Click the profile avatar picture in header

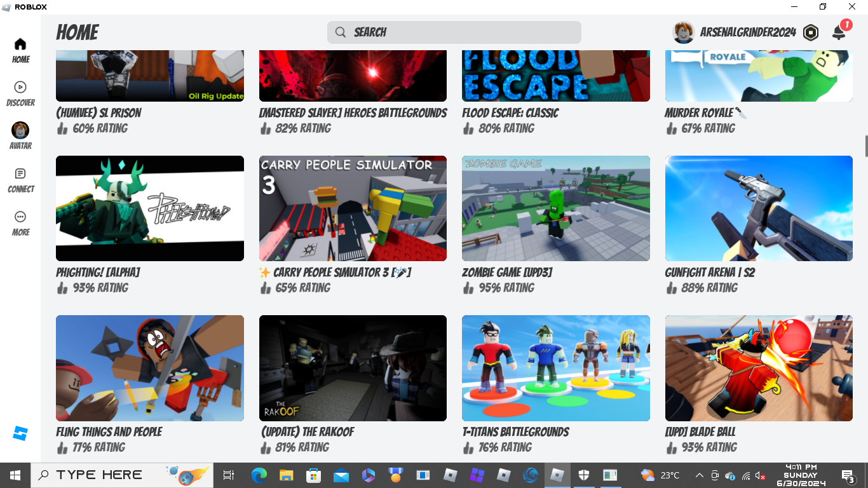[684, 32]
